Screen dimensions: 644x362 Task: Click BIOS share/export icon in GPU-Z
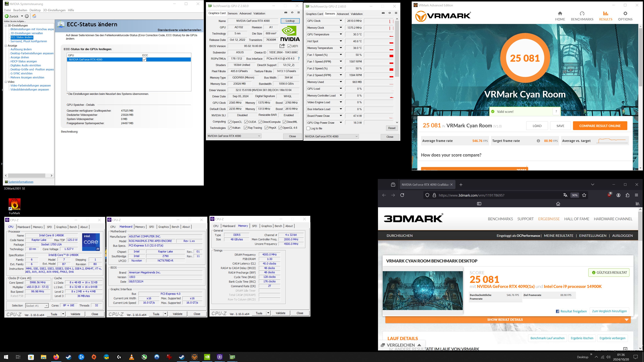(282, 46)
